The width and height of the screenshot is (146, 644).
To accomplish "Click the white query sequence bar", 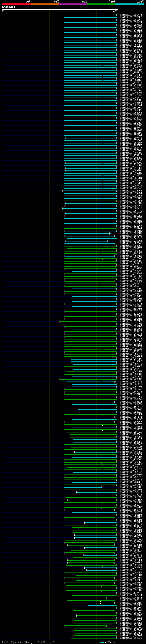I will pos(60,9).
